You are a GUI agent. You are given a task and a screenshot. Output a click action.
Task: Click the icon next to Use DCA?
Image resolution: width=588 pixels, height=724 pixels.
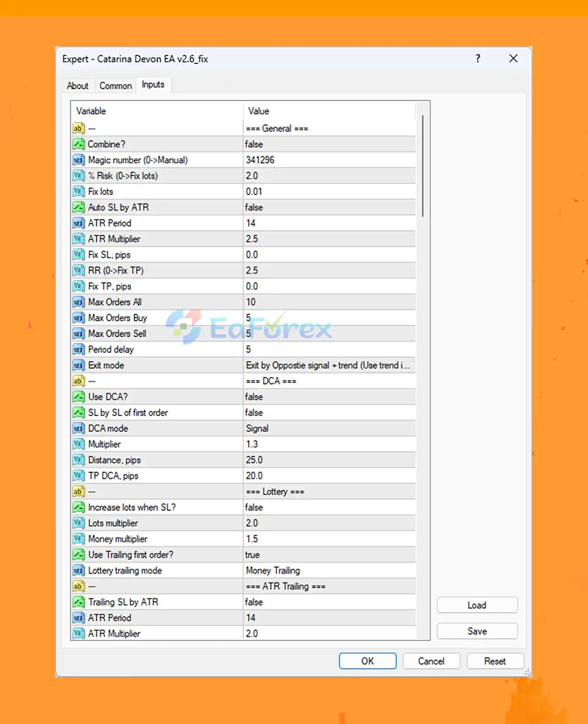79,397
